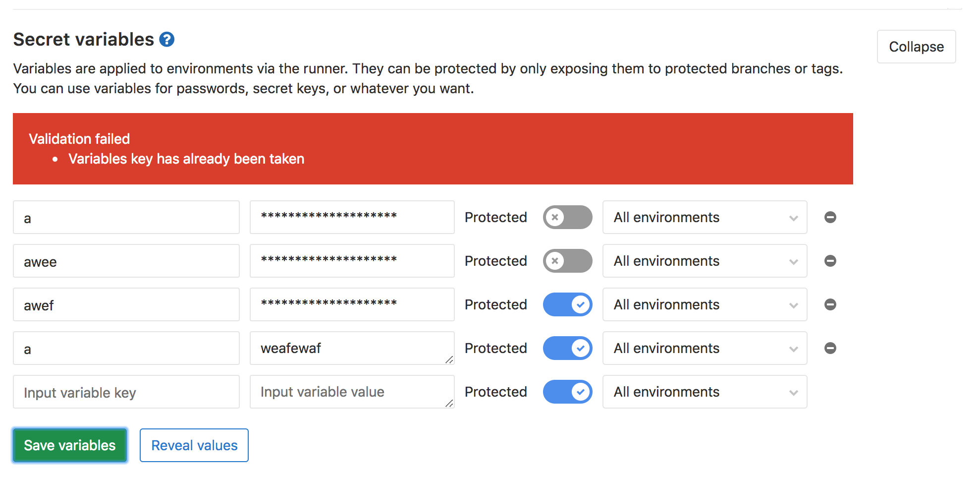Screen dimensions: 980x477
Task: Remove the first variable row named a
Action: click(830, 217)
